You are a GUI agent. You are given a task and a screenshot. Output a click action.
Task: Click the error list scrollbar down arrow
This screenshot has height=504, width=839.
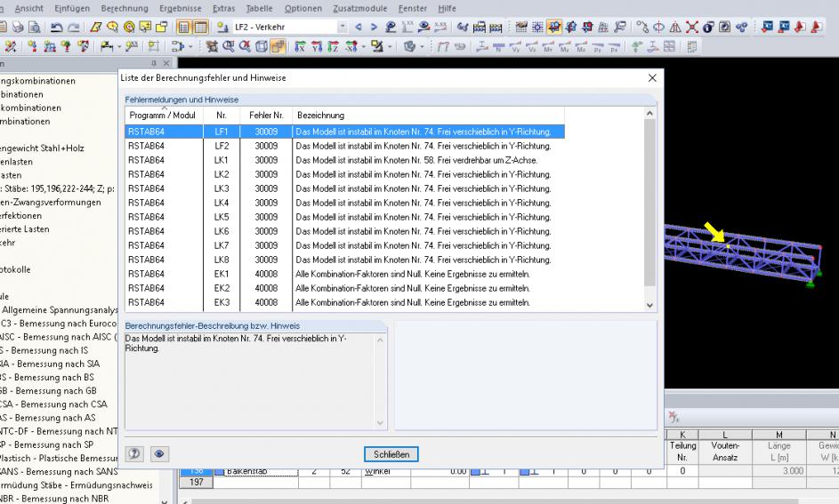pyautogui.click(x=649, y=305)
